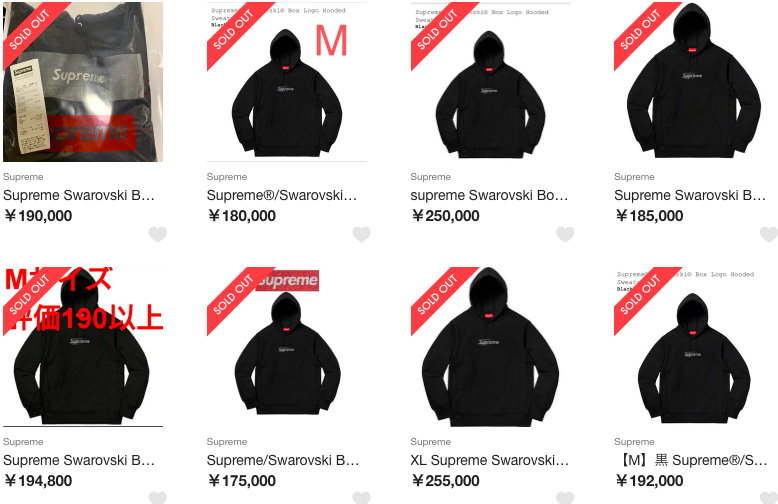Screen dimensions: 778x504
Task: Click Supreme brand label above ¥175,000 item
Action: tap(227, 441)
